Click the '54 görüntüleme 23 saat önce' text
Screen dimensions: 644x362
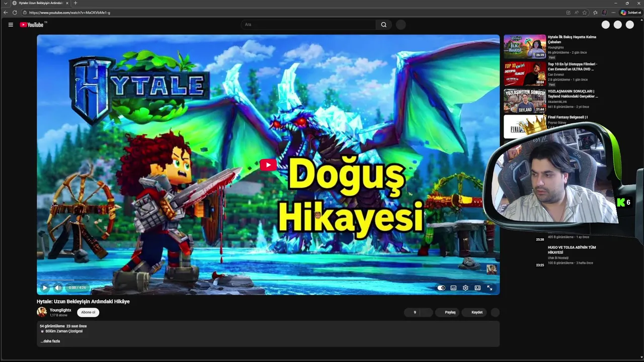pyautogui.click(x=63, y=326)
